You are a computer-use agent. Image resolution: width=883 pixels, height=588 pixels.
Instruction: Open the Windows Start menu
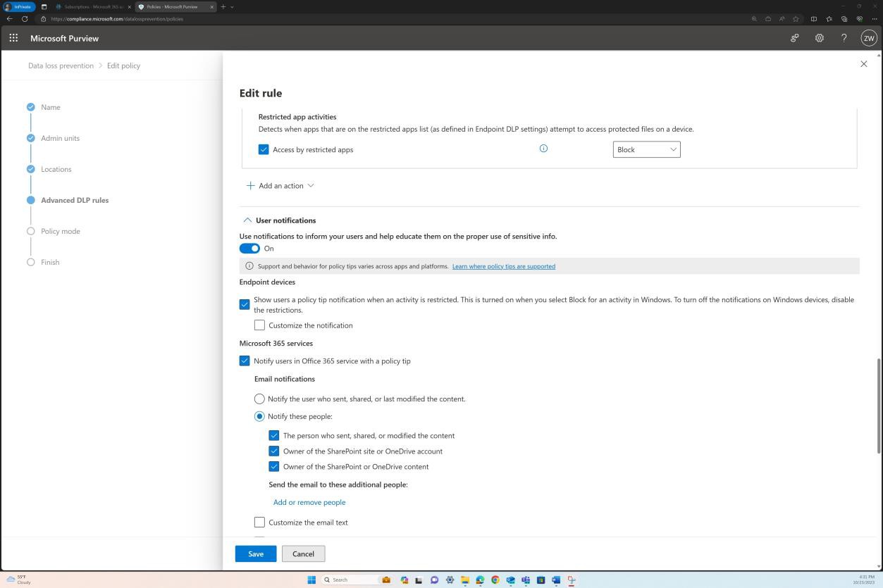(x=311, y=580)
